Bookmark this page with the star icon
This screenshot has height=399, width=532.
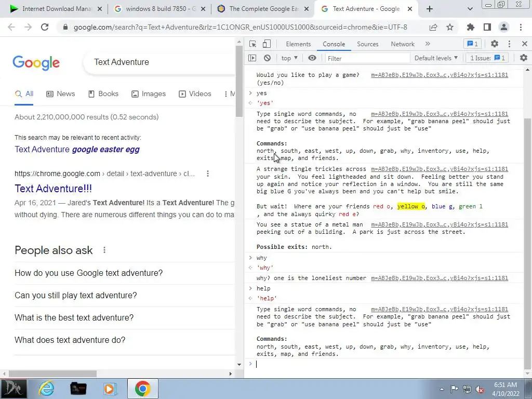click(x=450, y=27)
